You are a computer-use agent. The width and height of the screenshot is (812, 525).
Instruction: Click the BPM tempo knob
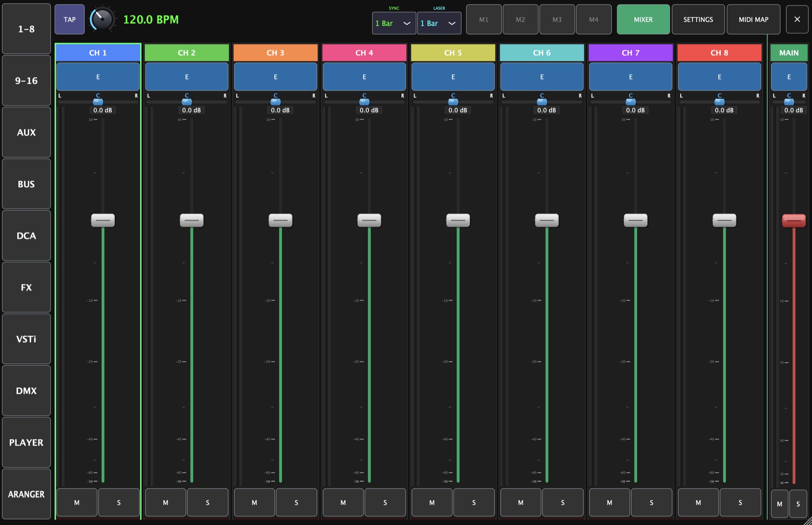102,19
